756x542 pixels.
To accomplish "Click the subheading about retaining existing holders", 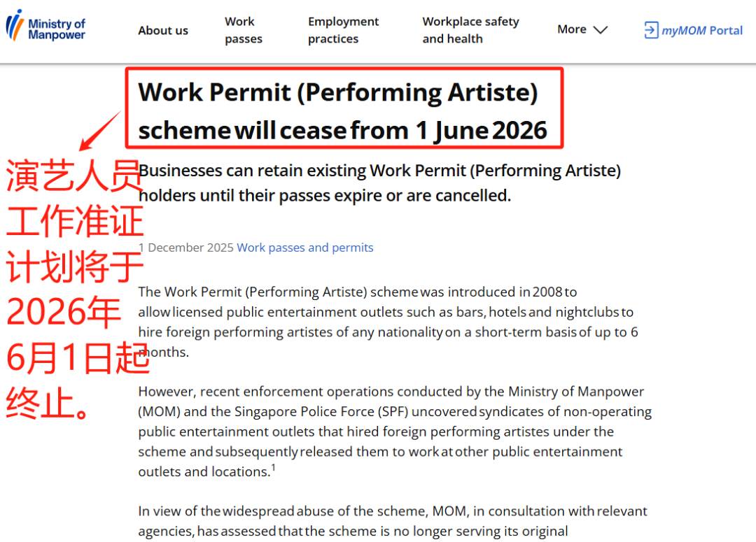I will coord(379,183).
